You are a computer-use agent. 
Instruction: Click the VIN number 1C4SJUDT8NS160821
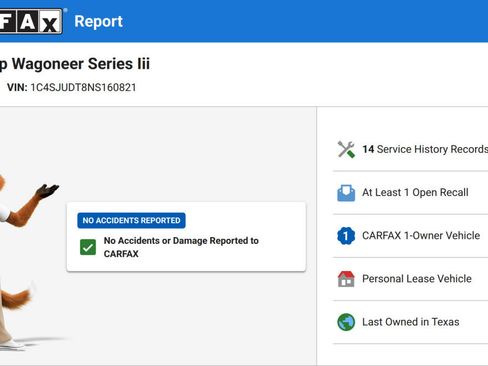tap(83, 88)
